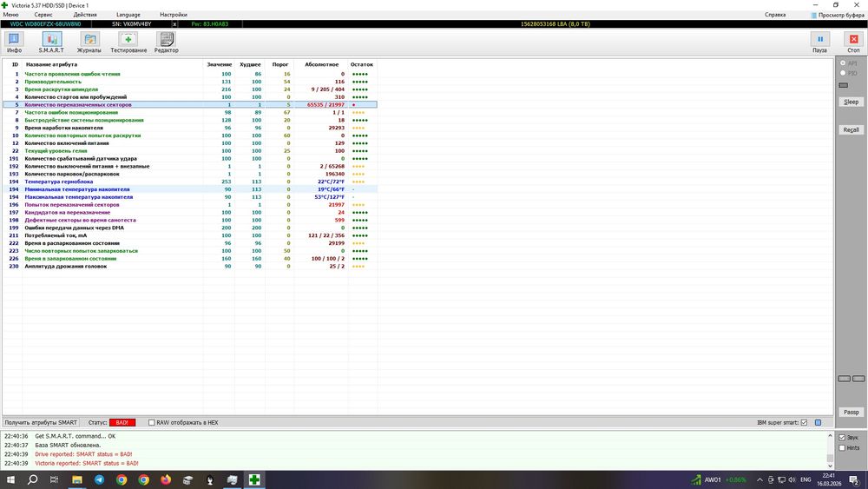Select row Количество переназначенных секторов
Image resolution: width=868 pixels, height=489 pixels.
point(190,105)
